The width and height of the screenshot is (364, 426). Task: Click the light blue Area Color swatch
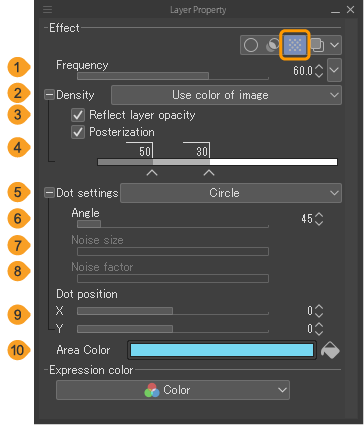pyautogui.click(x=222, y=350)
